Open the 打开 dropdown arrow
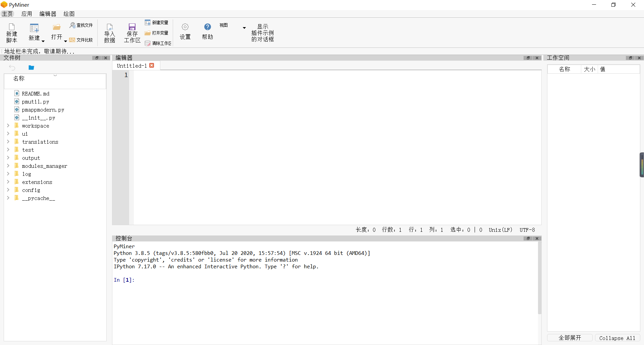This screenshot has height=345, width=644. [65, 41]
